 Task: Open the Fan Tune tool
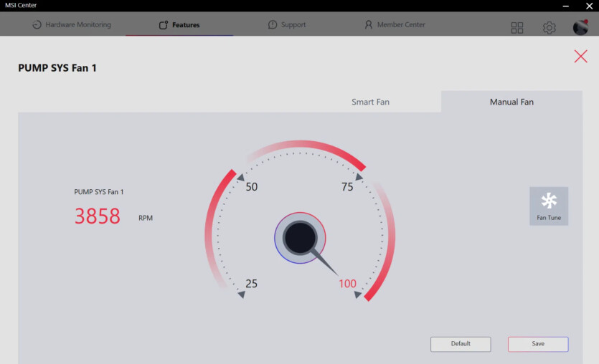[x=549, y=206]
